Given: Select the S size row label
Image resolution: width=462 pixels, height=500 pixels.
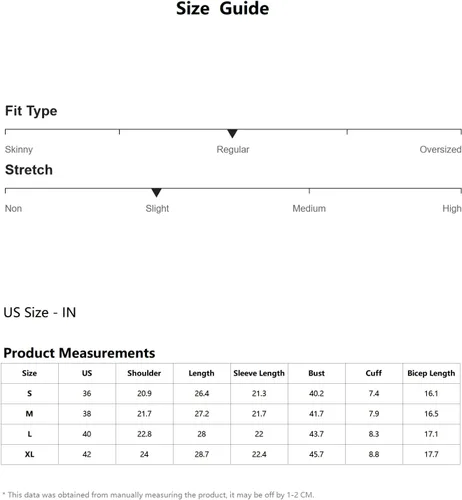Looking at the screenshot, I should coord(29,393).
